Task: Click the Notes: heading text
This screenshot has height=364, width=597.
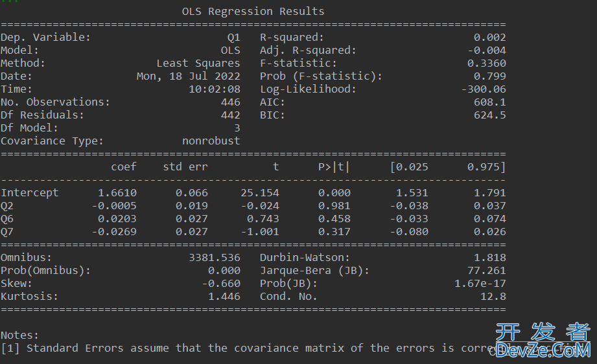Action: pyautogui.click(x=20, y=335)
